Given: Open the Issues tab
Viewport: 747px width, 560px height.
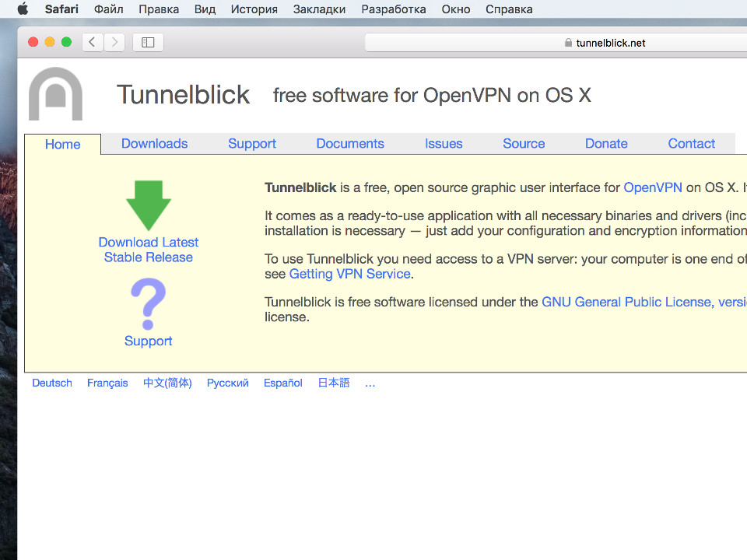Looking at the screenshot, I should coord(444,143).
